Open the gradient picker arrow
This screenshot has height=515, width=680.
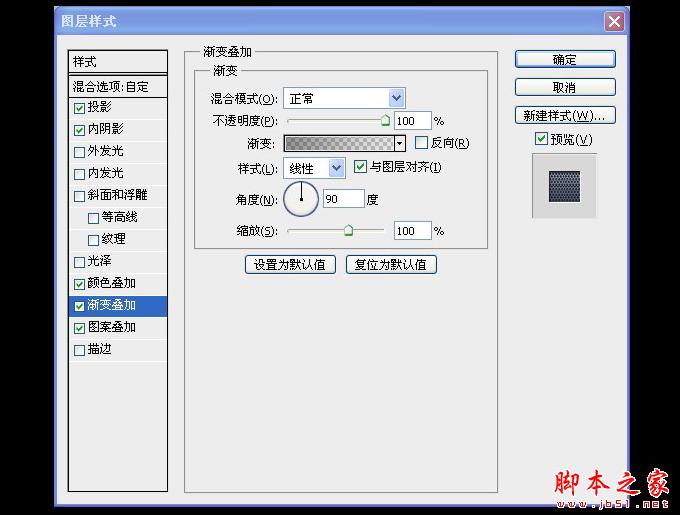click(400, 143)
